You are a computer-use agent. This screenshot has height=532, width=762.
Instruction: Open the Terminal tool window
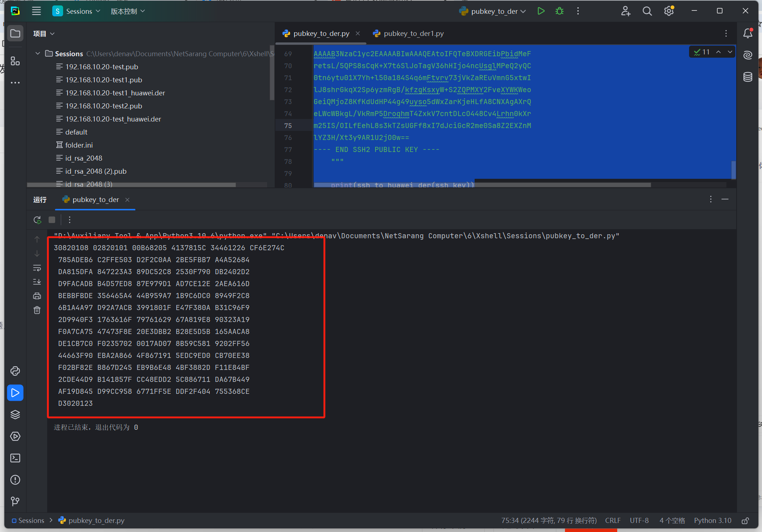click(x=15, y=458)
